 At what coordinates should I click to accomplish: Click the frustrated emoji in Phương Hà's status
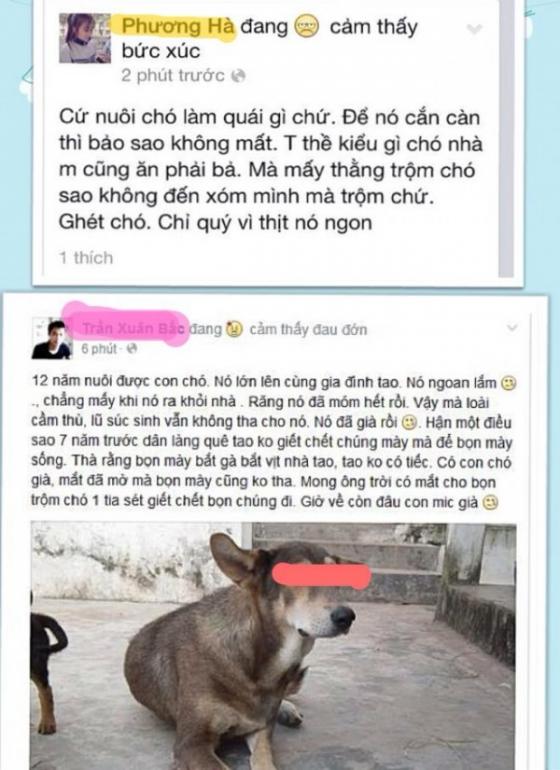click(307, 26)
